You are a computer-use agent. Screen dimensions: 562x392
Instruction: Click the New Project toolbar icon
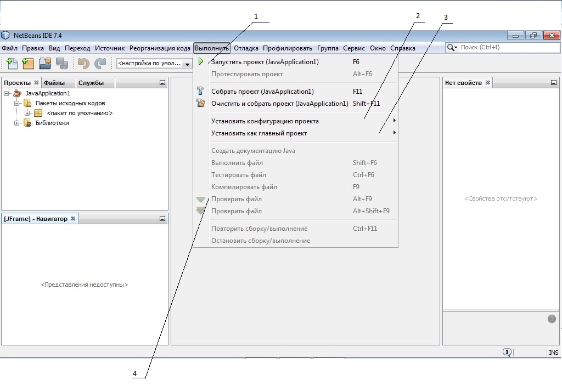click(x=28, y=64)
